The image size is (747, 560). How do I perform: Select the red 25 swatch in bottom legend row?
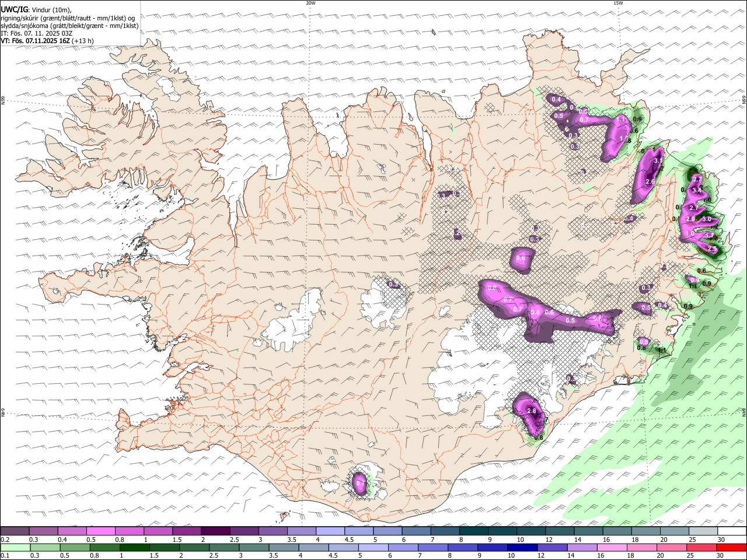point(702,547)
